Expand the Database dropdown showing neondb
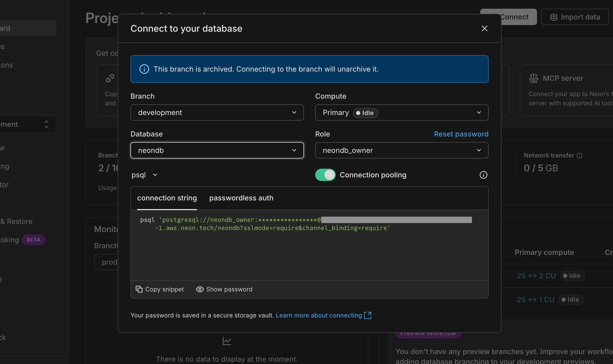 tap(216, 150)
